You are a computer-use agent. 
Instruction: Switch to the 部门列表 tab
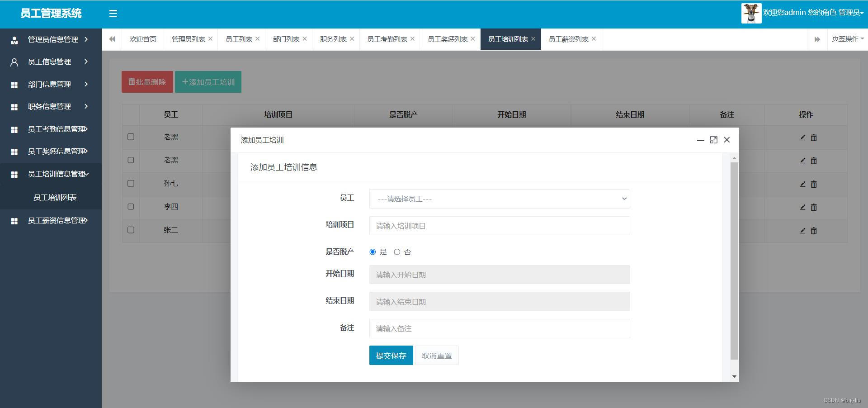(x=286, y=39)
